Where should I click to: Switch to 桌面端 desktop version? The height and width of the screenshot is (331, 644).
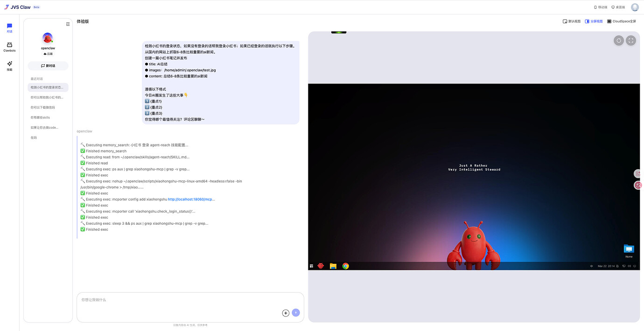618,7
